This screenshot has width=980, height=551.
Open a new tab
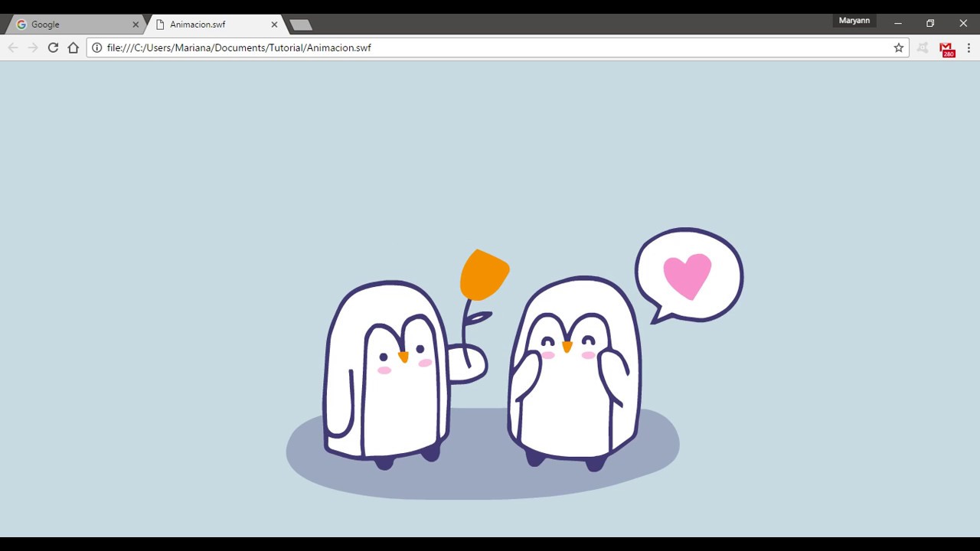301,25
